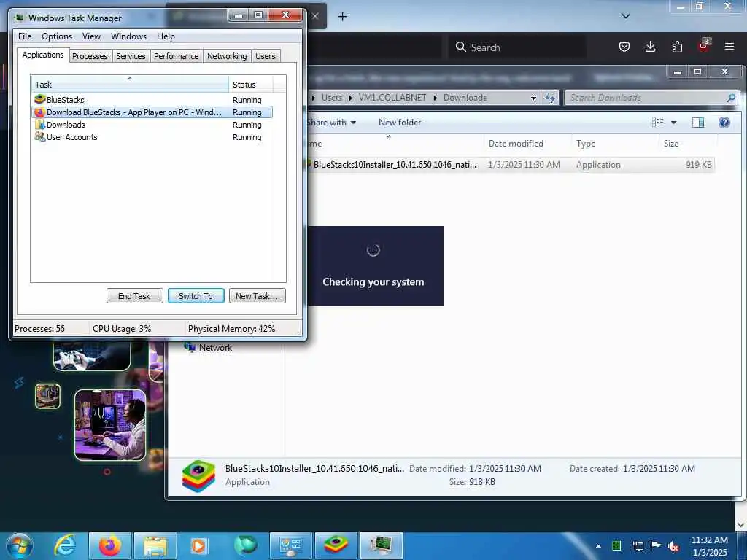Image resolution: width=747 pixels, height=560 pixels.
Task: Open the view options dropdown arrow
Action: [673, 122]
